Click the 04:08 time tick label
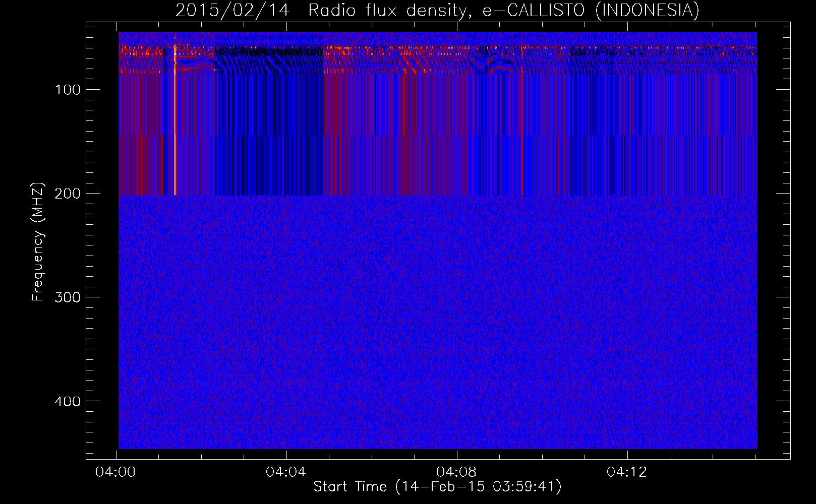Screen dimensions: 816x504 [456, 472]
